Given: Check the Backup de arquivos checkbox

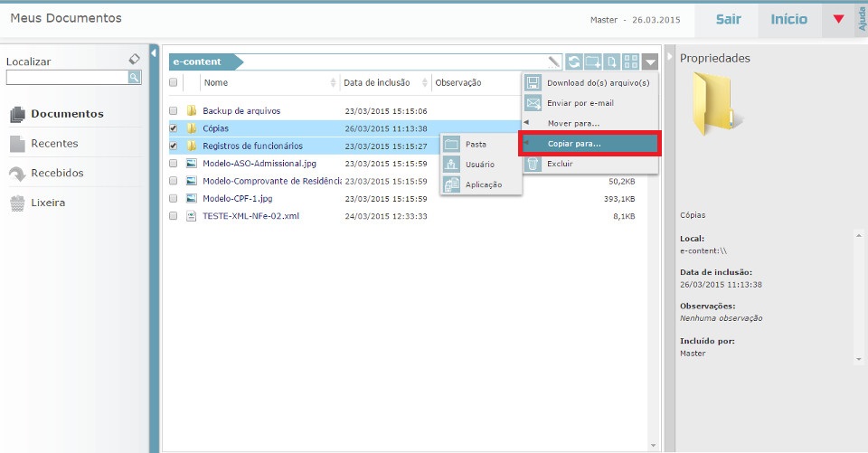Looking at the screenshot, I should (x=174, y=111).
